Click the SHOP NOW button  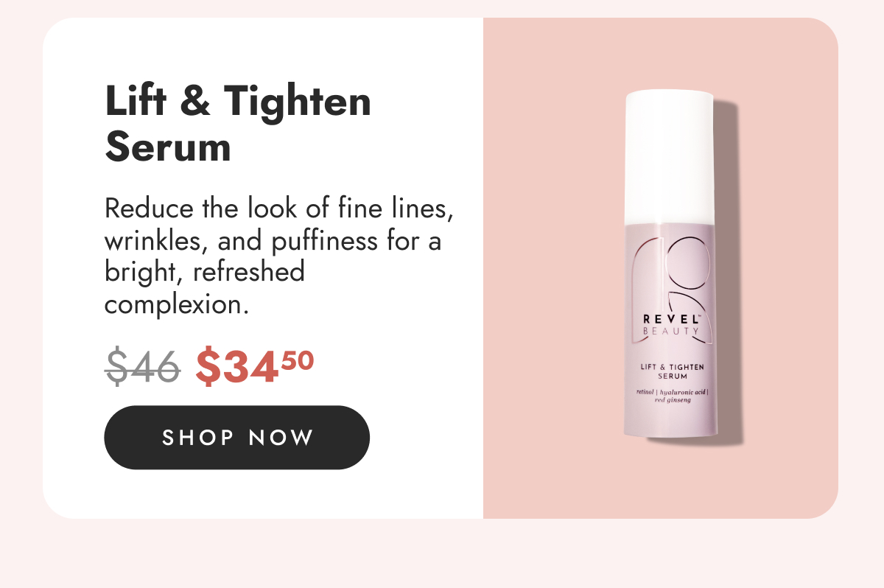[x=236, y=438]
